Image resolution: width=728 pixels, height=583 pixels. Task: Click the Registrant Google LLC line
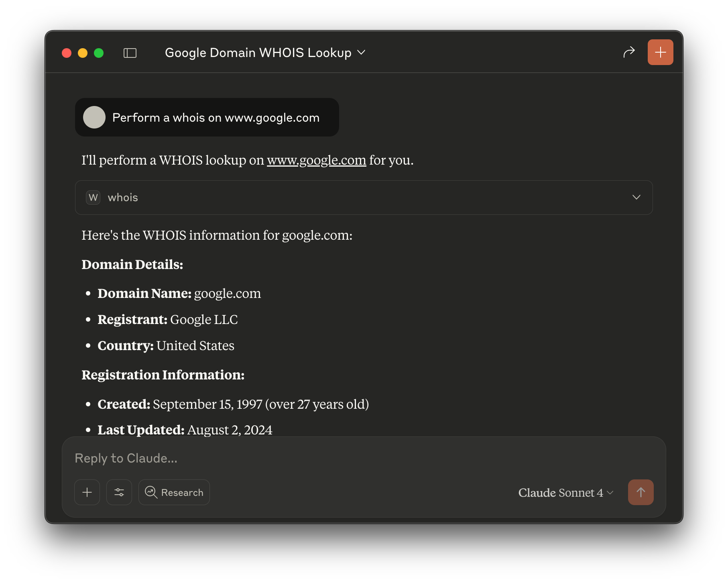168,320
